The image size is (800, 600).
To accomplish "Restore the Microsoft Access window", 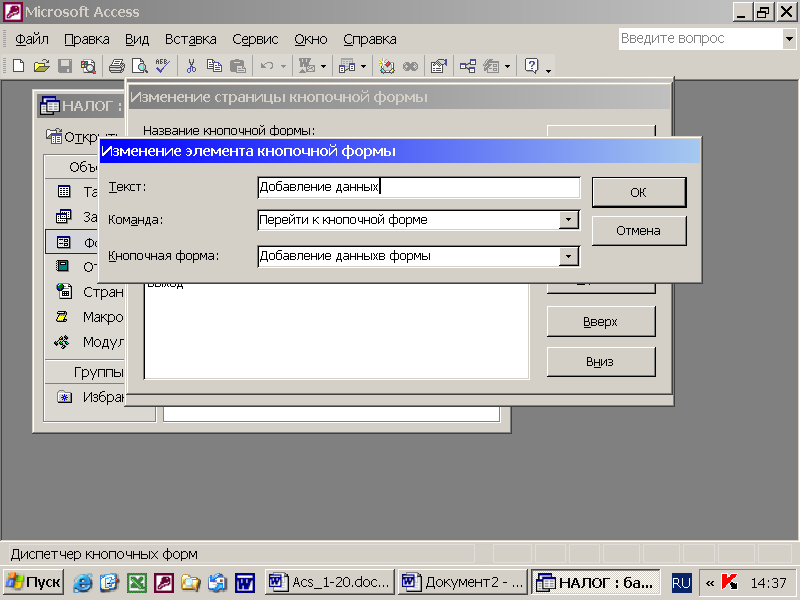I will [x=763, y=12].
